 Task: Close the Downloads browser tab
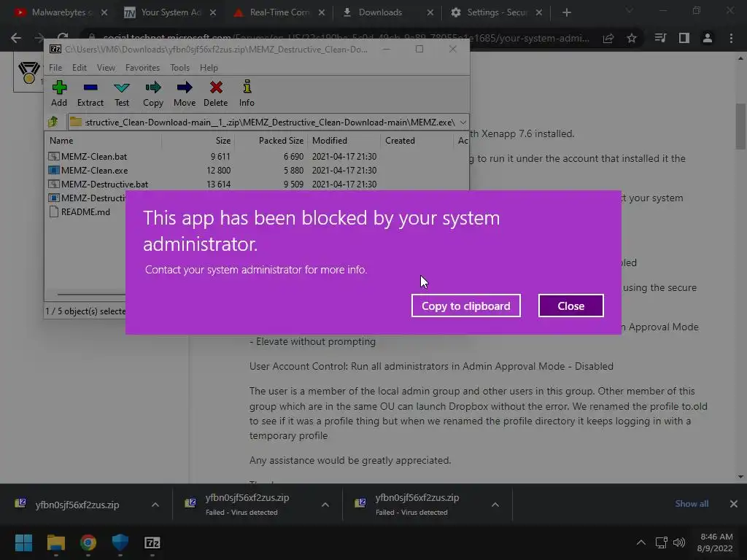coord(430,12)
